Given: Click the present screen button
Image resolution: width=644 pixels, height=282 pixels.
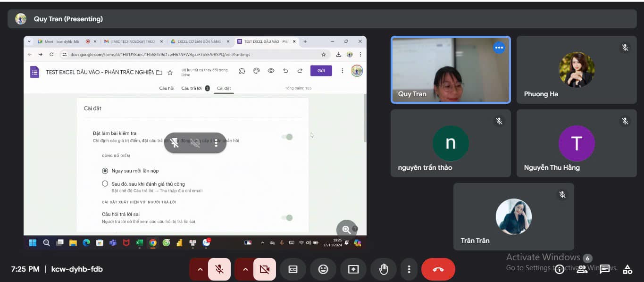Looking at the screenshot, I should click(353, 269).
